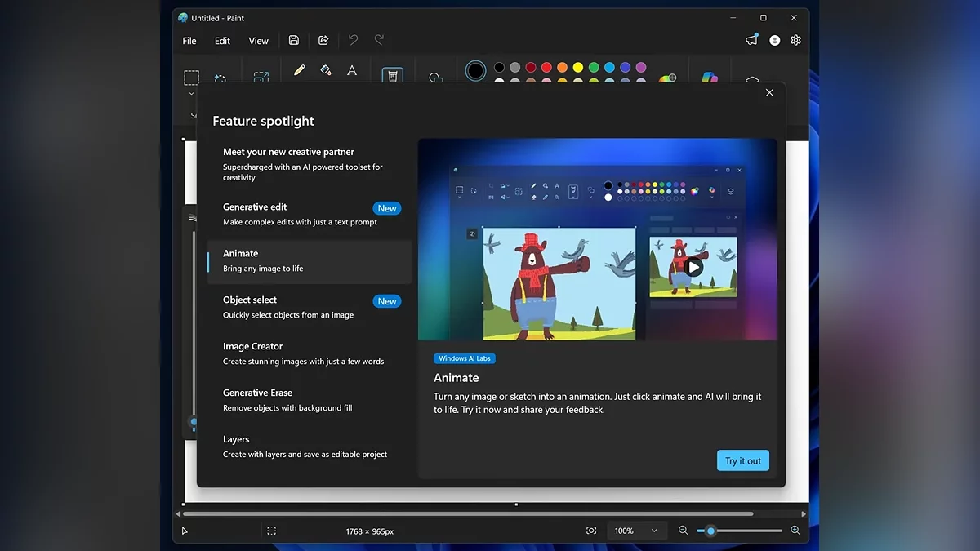Image resolution: width=980 pixels, height=551 pixels.
Task: Select the Fill bucket tool
Action: pyautogui.click(x=325, y=70)
